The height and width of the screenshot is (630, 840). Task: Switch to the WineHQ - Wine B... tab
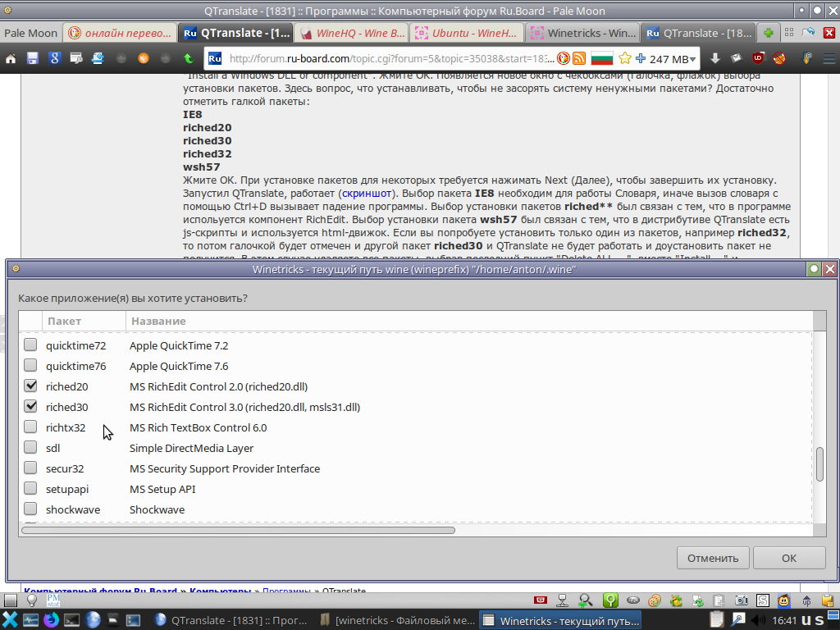click(x=352, y=33)
